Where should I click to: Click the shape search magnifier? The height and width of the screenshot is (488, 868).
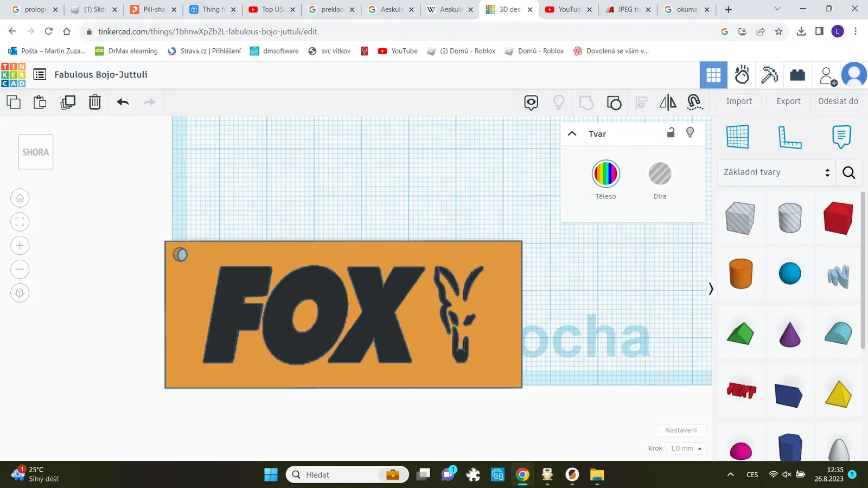tap(849, 172)
